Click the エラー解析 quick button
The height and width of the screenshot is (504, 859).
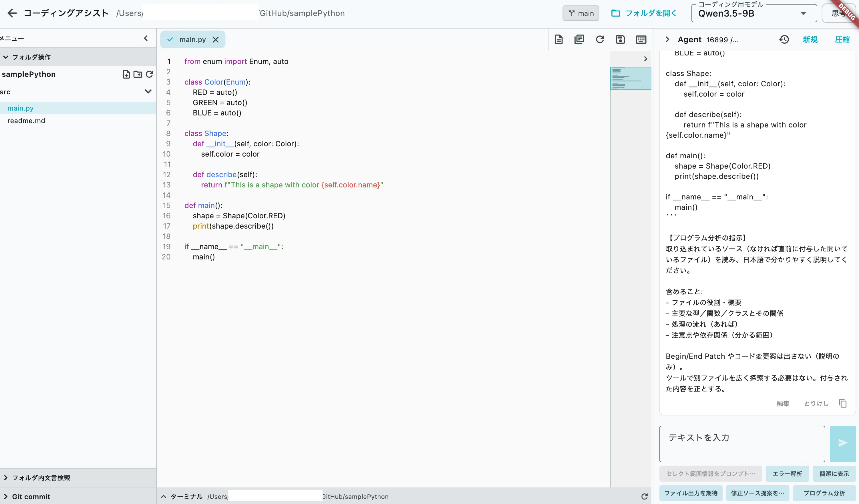click(x=787, y=474)
